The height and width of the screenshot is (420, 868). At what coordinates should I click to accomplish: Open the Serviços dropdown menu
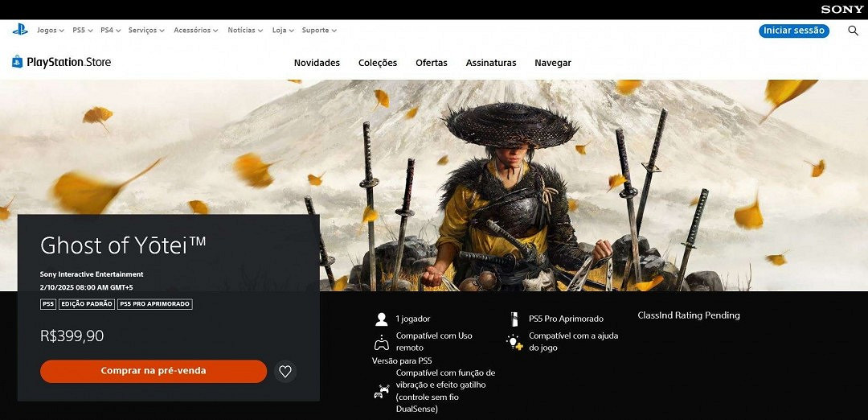(145, 31)
